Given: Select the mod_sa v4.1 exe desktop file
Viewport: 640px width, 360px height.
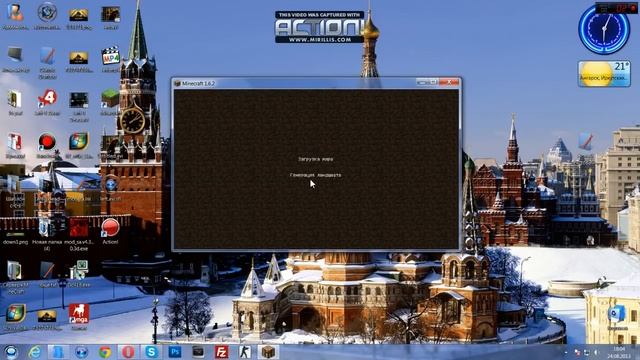Looking at the screenshot, I should [79, 234].
